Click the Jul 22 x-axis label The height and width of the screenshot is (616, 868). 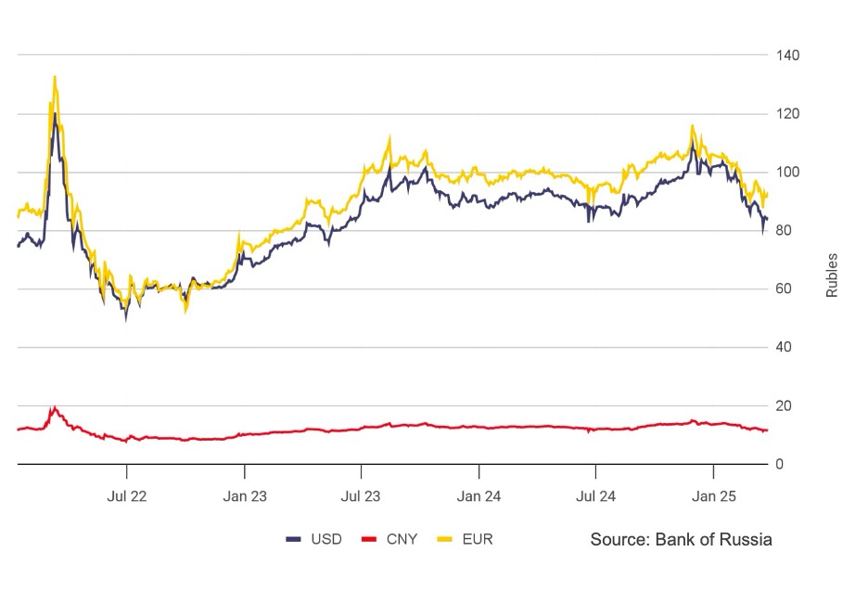coord(127,496)
